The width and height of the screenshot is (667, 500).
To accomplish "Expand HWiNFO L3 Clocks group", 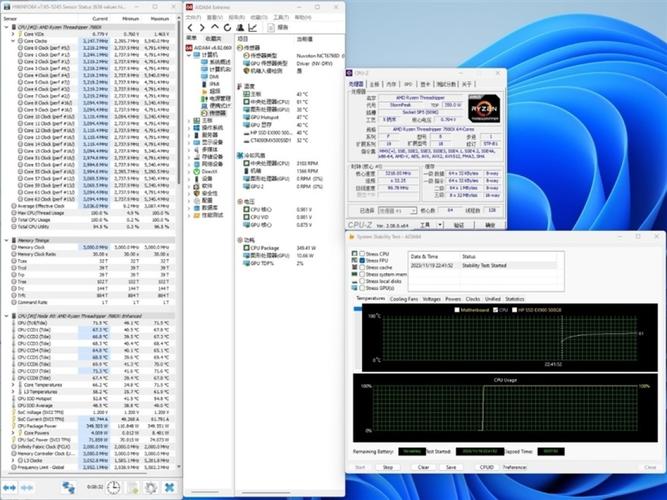I will 13,460.
